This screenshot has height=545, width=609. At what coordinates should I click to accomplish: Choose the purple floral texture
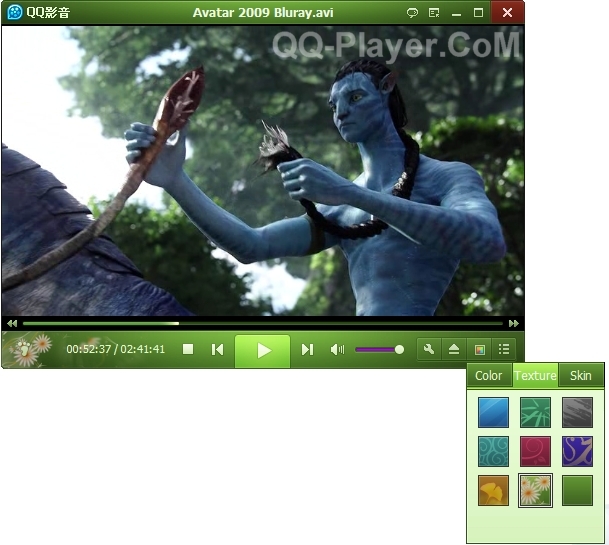[577, 451]
